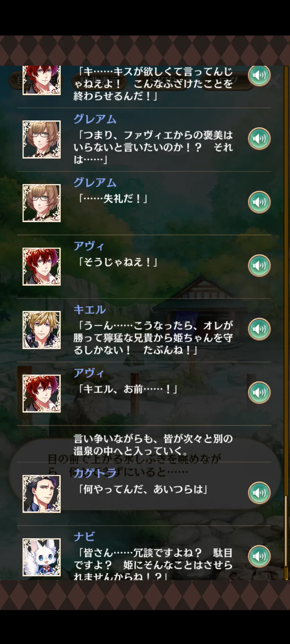Play voice for Avi's キス line
The image size is (290, 644).
259,75
